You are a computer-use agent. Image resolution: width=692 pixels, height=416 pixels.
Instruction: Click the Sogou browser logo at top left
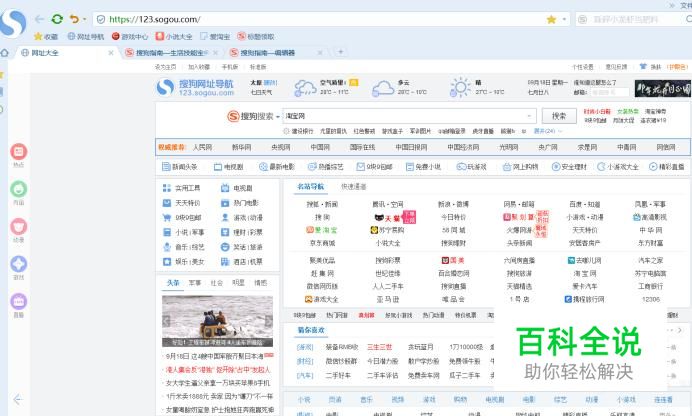[13, 23]
